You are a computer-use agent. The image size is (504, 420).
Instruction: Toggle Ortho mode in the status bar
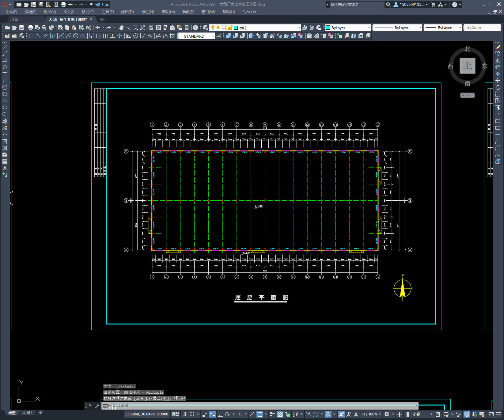click(220, 414)
